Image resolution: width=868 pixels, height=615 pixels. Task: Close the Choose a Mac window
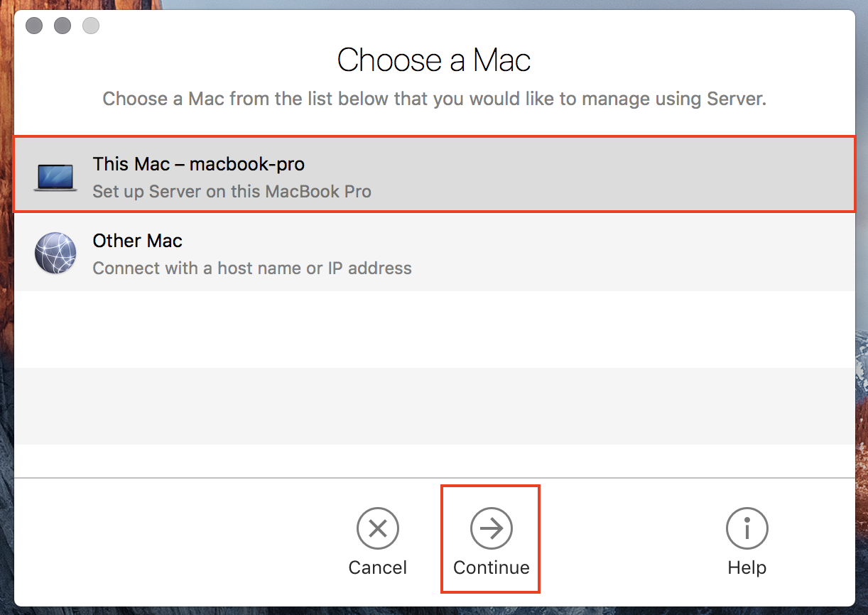[34, 26]
